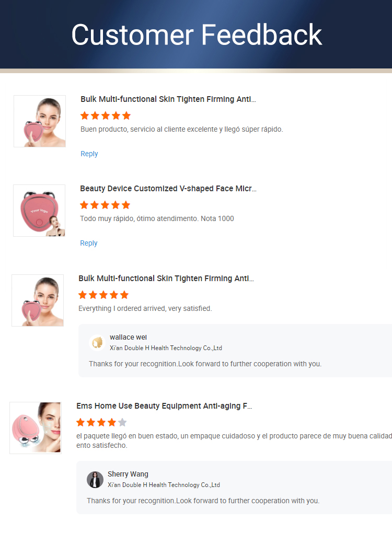The image size is (392, 533).
Task: Click the third star under the second review
Action: tap(105, 205)
